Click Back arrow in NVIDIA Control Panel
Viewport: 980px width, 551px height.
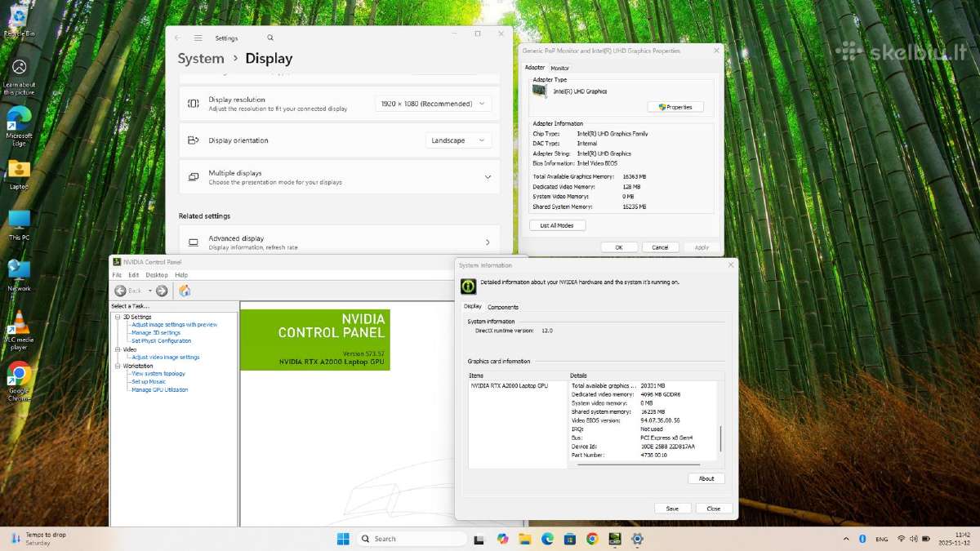121,291
